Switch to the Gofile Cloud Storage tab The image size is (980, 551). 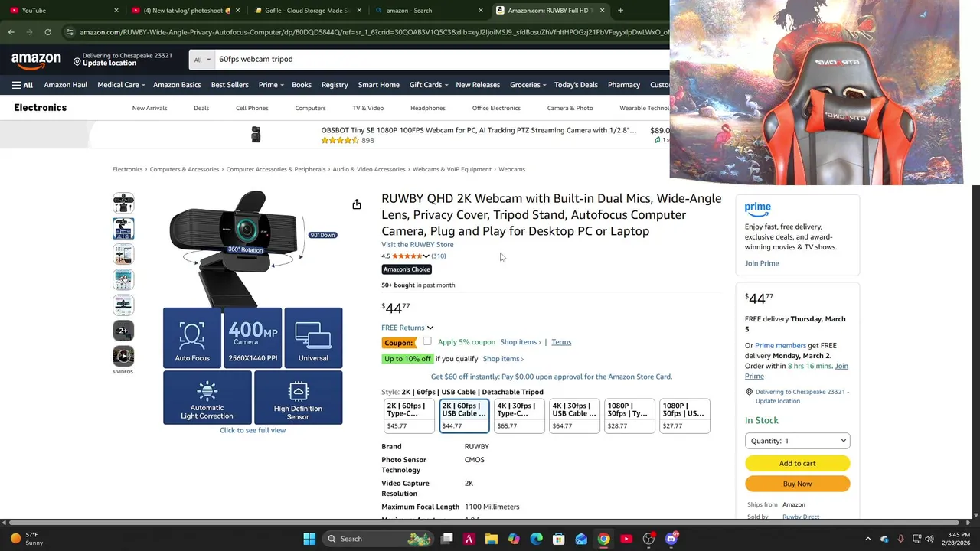(x=306, y=11)
